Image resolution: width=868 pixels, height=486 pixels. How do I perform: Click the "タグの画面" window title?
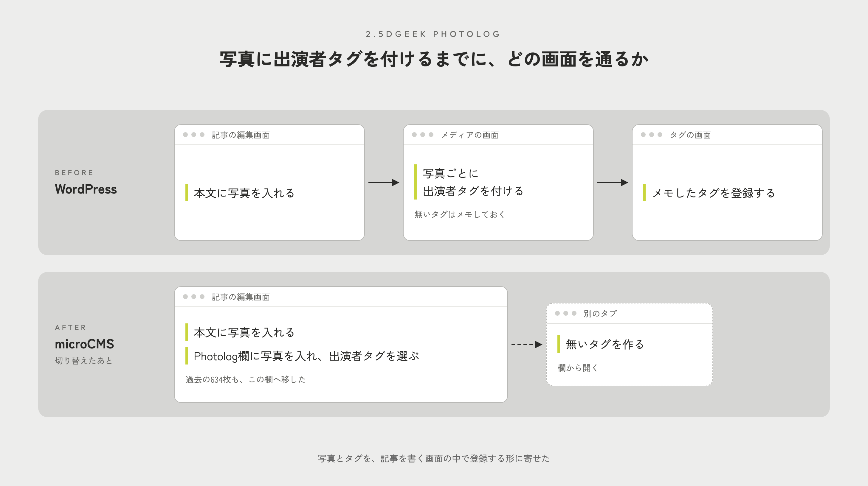(x=690, y=135)
